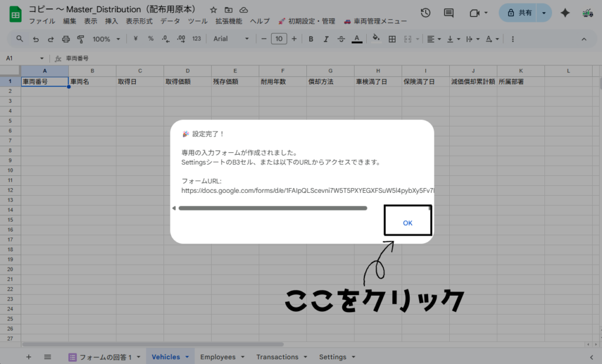Star this spreadsheet document
The width and height of the screenshot is (602, 364).
[x=213, y=10]
